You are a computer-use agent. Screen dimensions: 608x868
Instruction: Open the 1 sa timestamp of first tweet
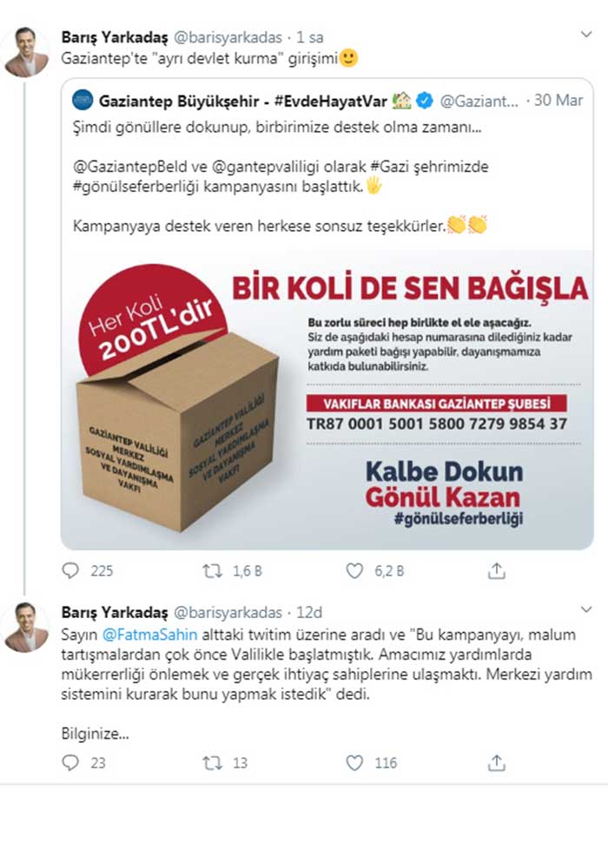(309, 37)
